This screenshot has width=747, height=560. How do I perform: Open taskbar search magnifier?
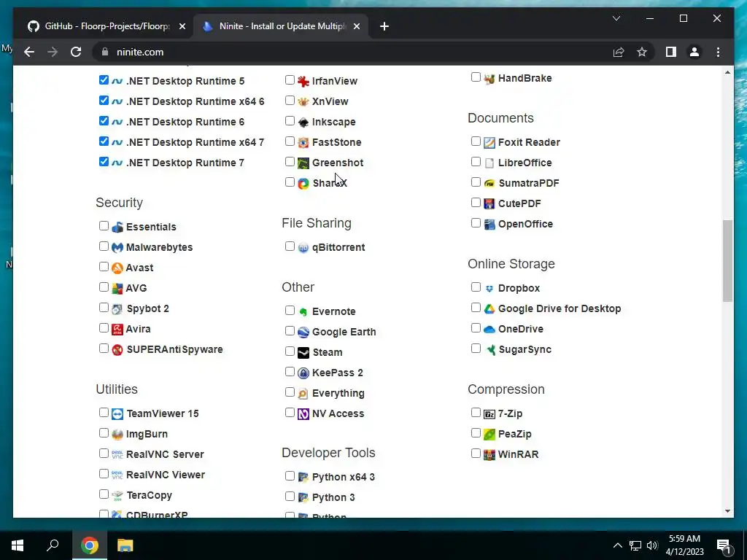(x=53, y=545)
